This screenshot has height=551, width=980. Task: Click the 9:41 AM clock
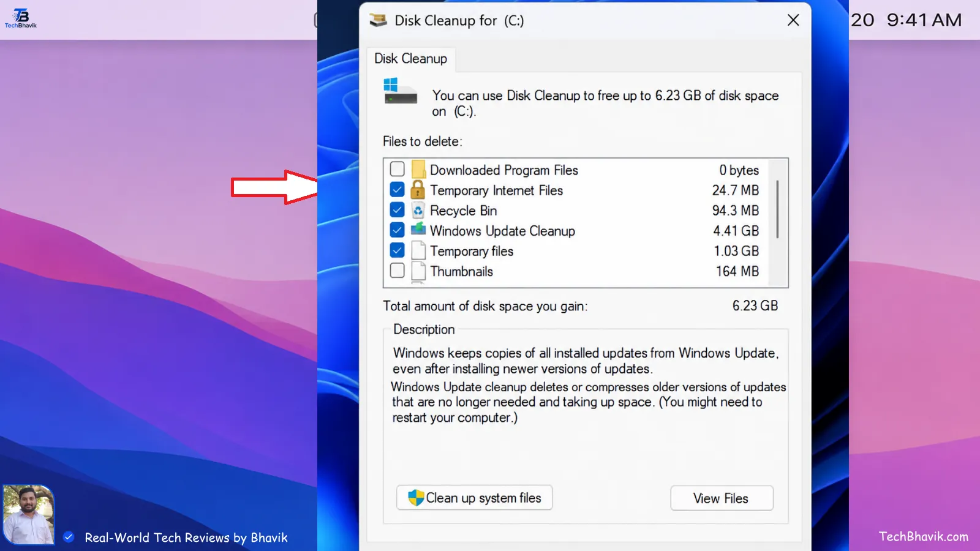pyautogui.click(x=924, y=20)
